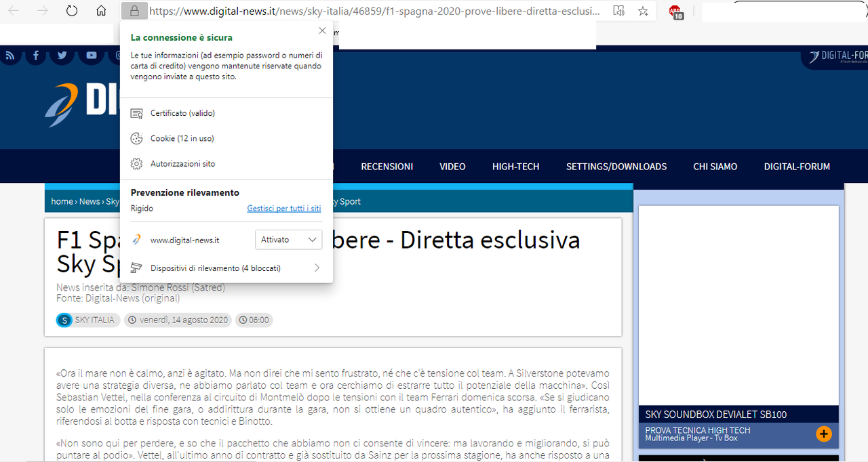This screenshot has width=868, height=462.
Task: Click the gear icon for site permissions
Action: tap(136, 164)
